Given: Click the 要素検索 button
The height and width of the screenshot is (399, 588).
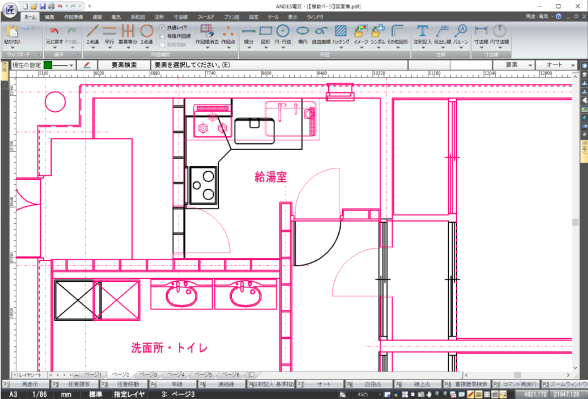Looking at the screenshot, I should click(124, 65).
